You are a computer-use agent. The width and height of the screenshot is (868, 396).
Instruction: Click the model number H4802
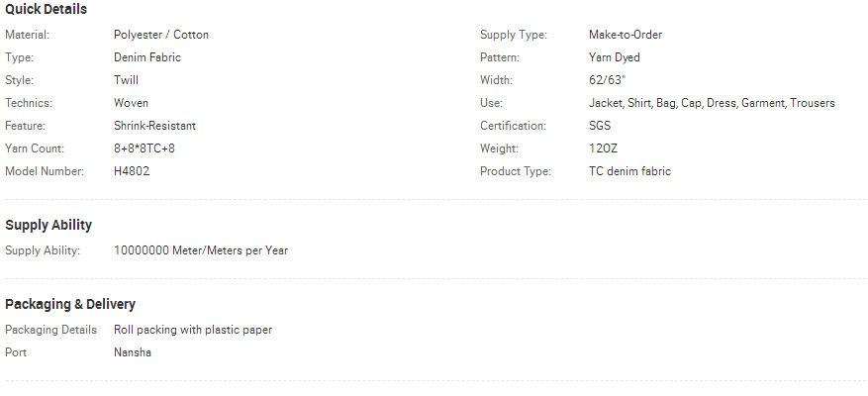pos(132,171)
